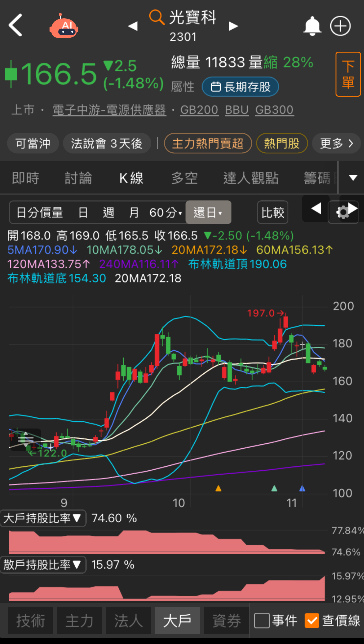Open the 可當沖 tag
Image resolution: width=364 pixels, height=644 pixels.
[x=33, y=143]
